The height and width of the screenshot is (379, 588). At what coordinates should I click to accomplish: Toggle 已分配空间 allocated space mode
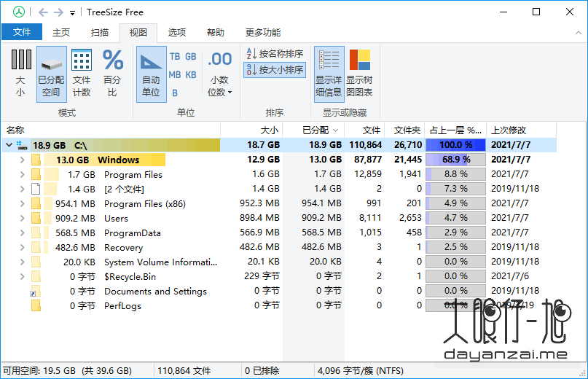click(52, 74)
